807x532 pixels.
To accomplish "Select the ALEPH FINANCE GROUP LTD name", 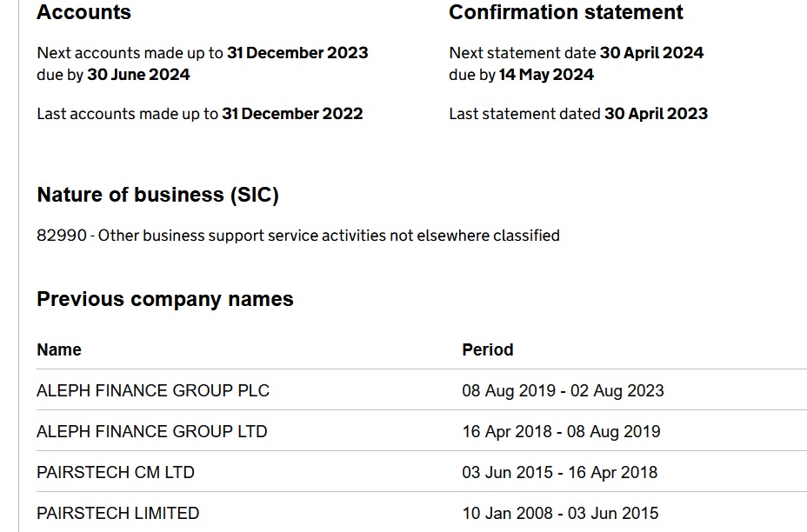I will [x=151, y=431].
